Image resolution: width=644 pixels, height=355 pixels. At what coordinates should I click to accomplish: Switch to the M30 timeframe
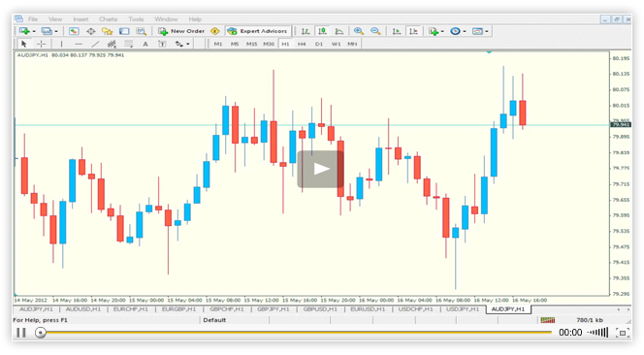point(269,44)
